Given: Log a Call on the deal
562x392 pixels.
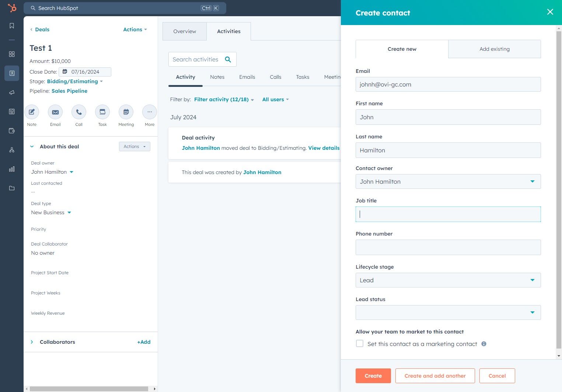Looking at the screenshot, I should click(79, 112).
